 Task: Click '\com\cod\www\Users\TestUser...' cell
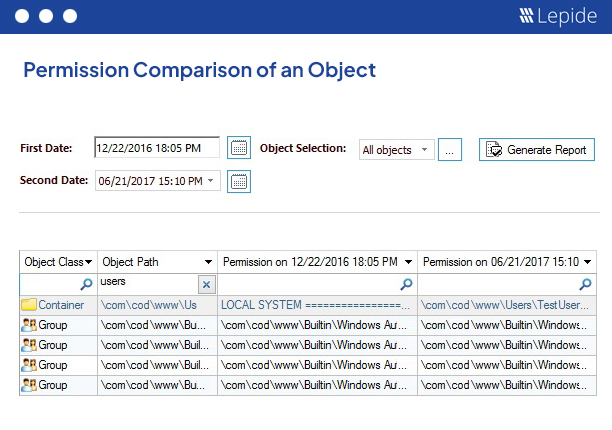(x=505, y=305)
